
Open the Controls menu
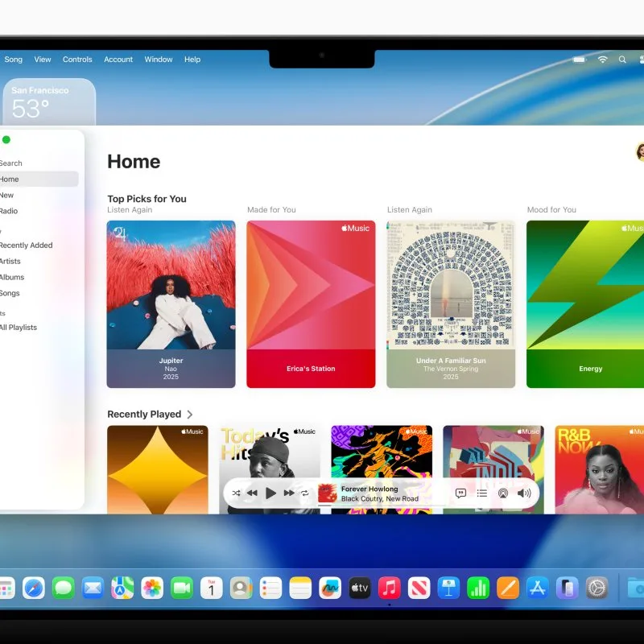[77, 59]
